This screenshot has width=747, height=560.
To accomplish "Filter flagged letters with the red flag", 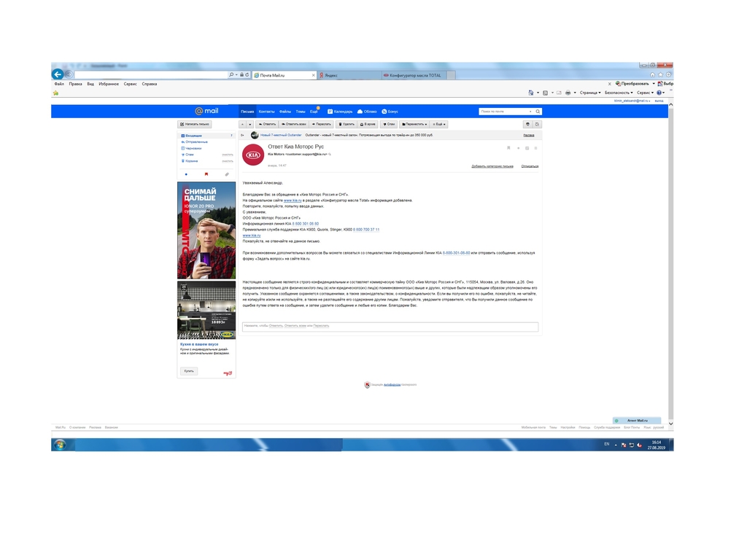I will [206, 174].
